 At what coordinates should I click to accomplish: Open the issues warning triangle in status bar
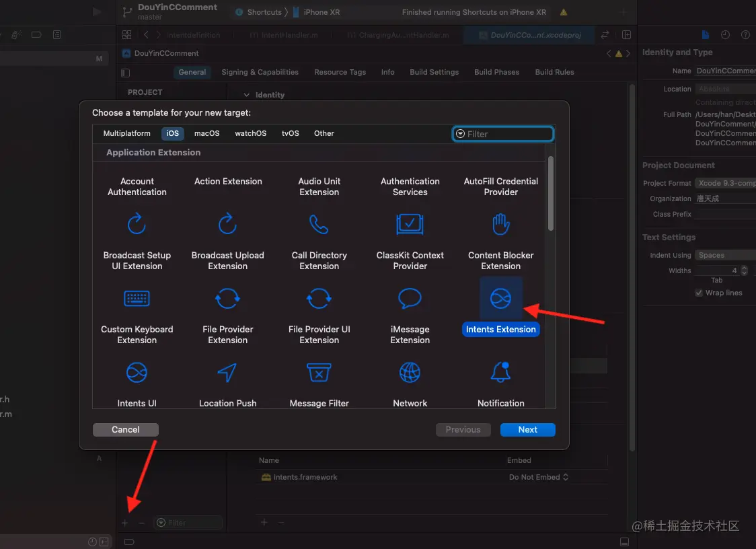pos(563,12)
